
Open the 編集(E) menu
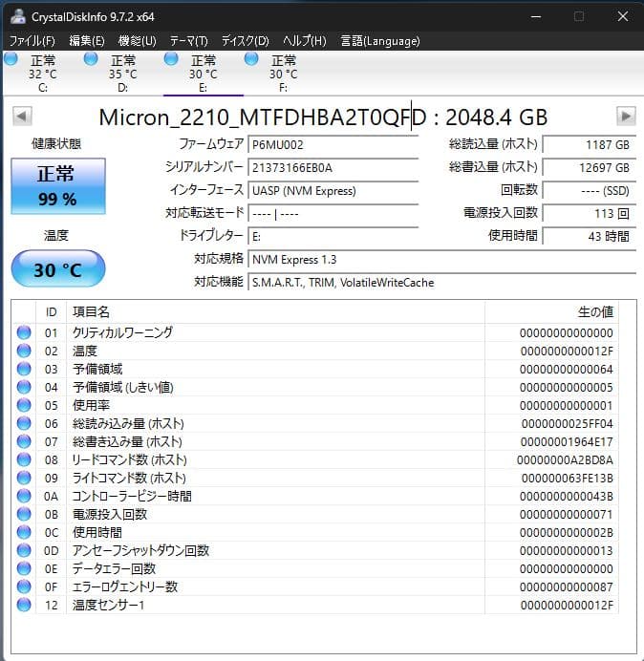pos(87,41)
